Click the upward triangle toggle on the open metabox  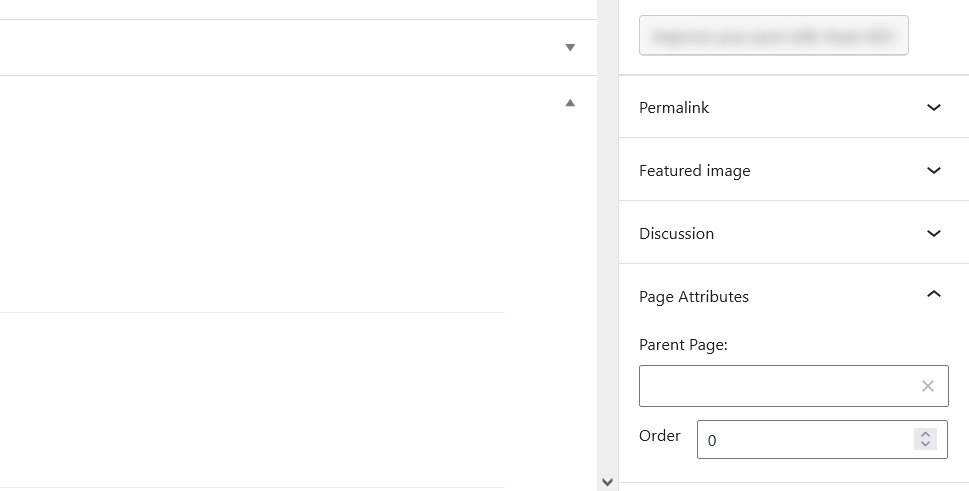click(x=570, y=103)
